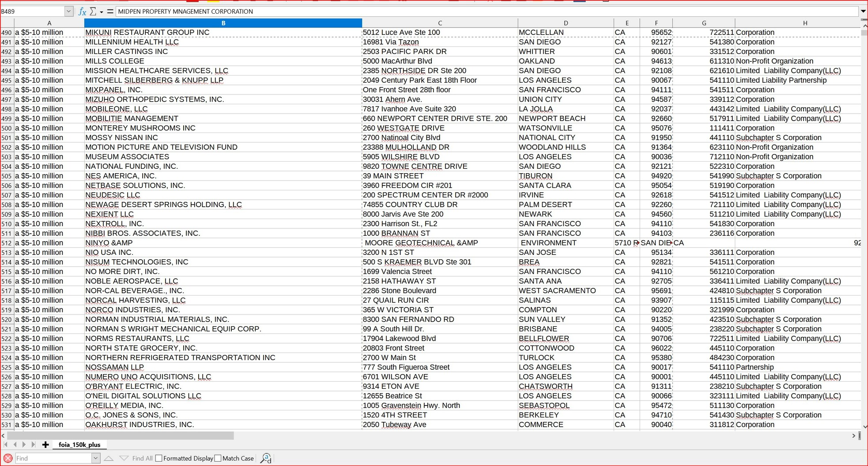This screenshot has height=466, width=868.
Task: Expand the formula bar
Action: click(x=863, y=11)
